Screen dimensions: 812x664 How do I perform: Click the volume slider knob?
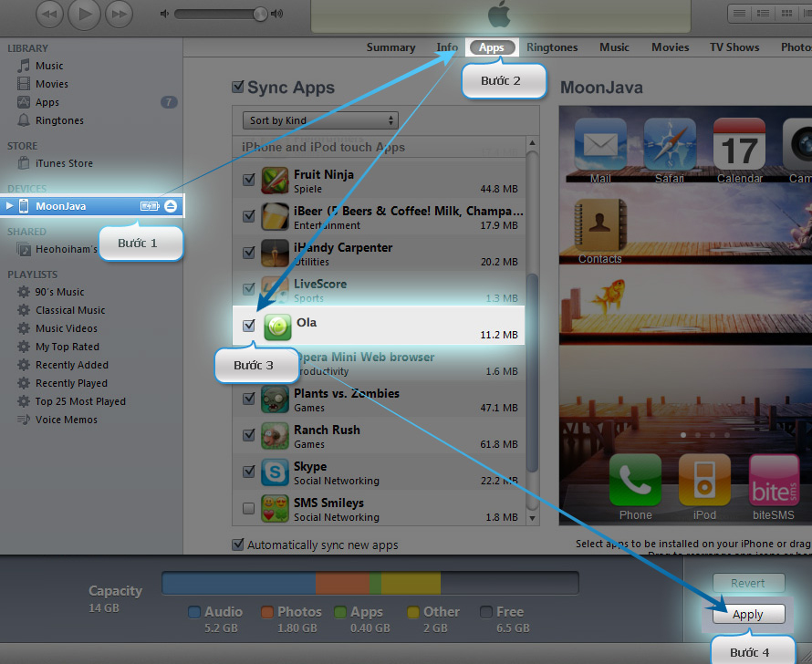(261, 14)
